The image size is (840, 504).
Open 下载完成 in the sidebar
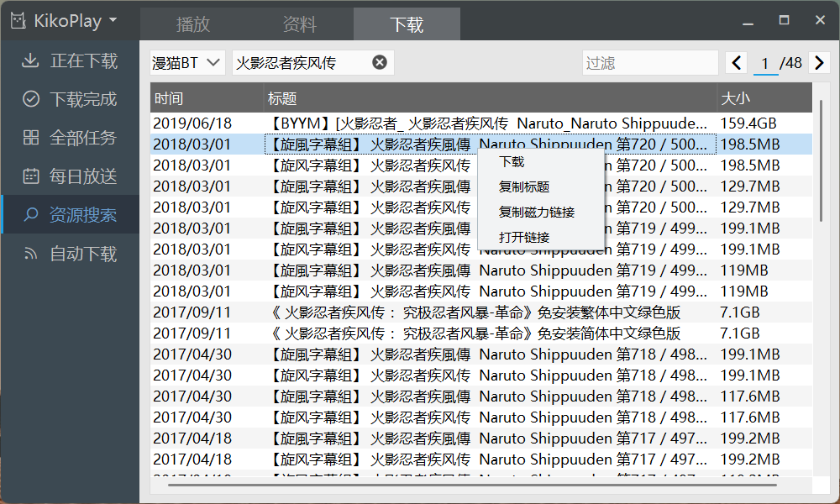[71, 99]
